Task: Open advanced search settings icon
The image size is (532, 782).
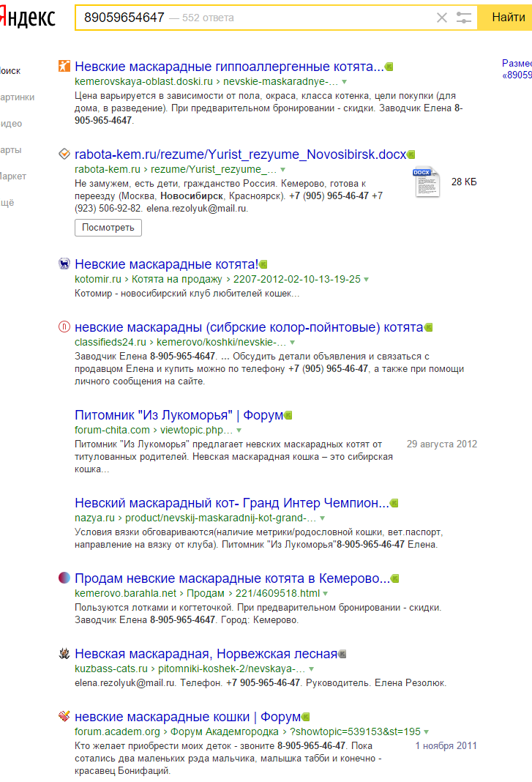Action: pos(464,18)
